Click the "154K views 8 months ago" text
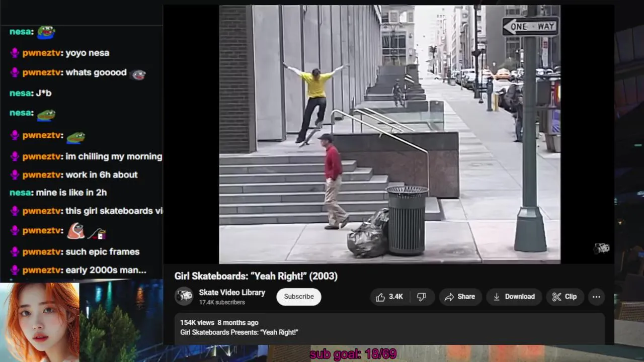This screenshot has height=362, width=644. click(x=219, y=323)
